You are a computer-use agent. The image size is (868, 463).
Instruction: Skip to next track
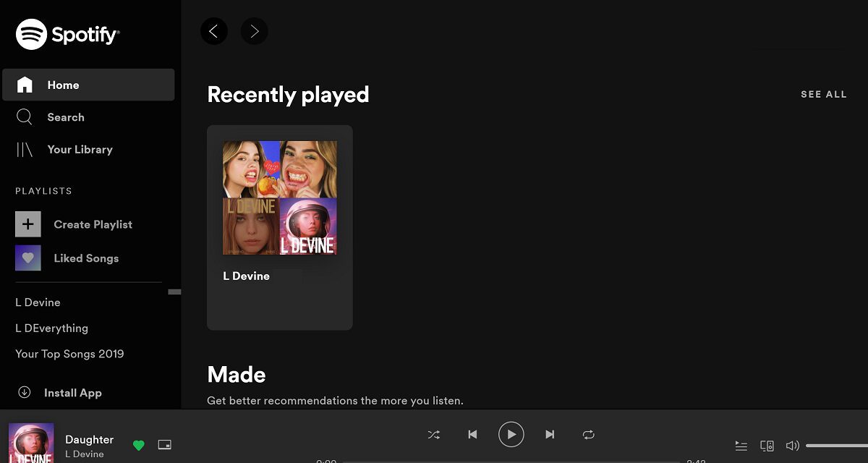[550, 434]
